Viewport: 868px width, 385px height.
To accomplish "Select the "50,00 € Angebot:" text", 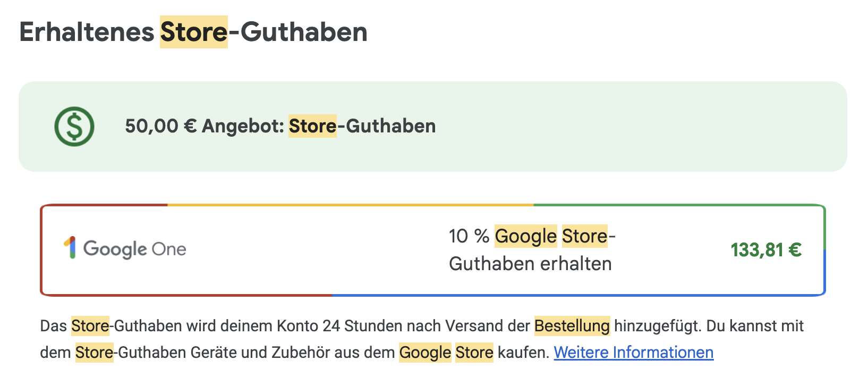I will pos(205,126).
